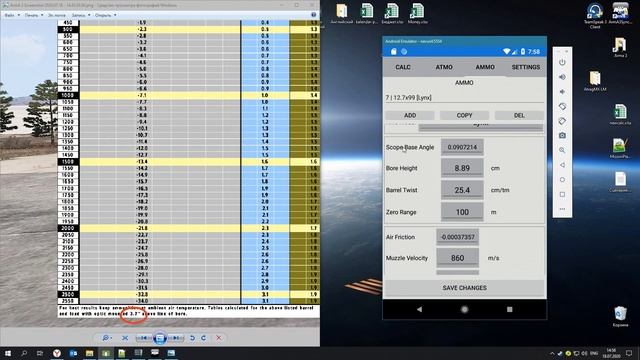640x360 pixels.
Task: Open the notification center in system tray
Action: (629, 353)
